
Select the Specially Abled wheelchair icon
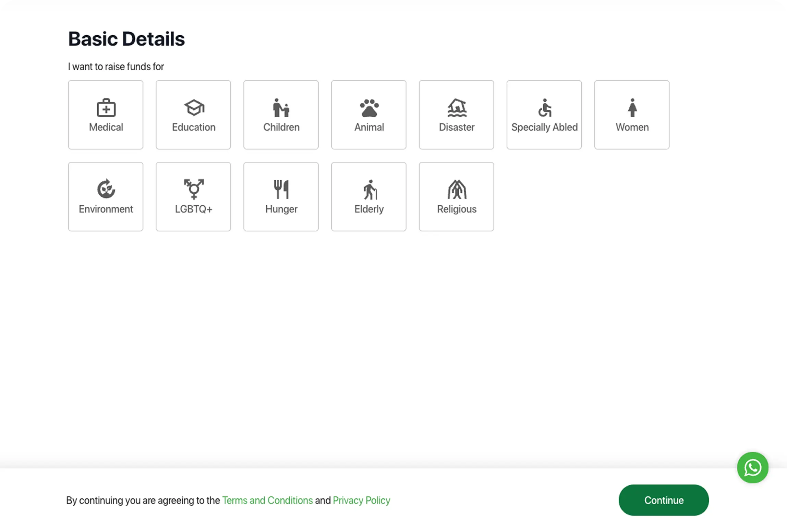point(544,108)
